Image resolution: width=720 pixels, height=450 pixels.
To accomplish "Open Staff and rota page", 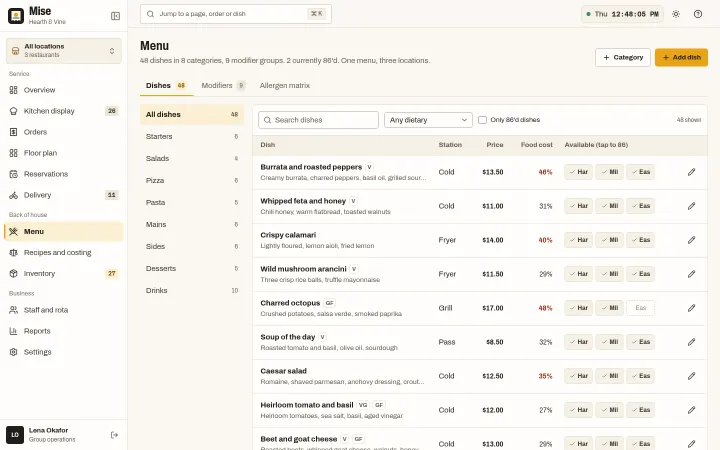I will coord(64,310).
